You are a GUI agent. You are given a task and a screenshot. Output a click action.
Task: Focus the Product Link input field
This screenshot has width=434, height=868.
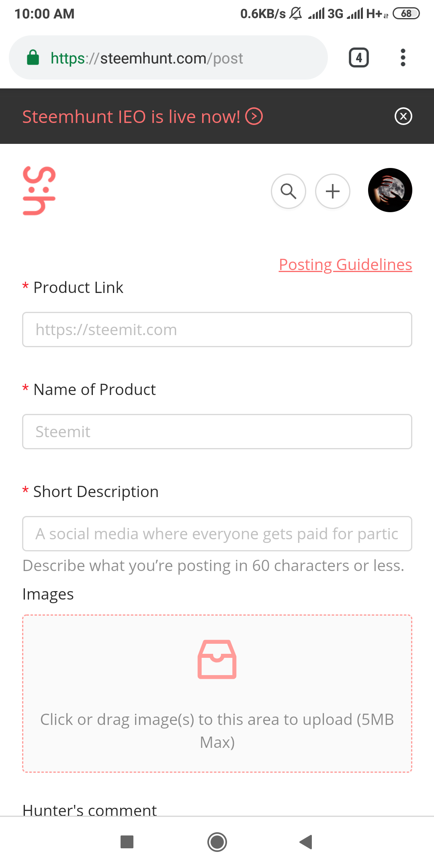[x=217, y=330]
